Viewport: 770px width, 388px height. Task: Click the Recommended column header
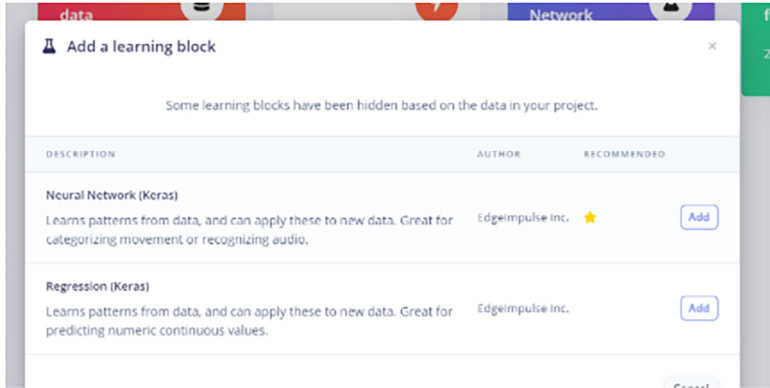pos(624,154)
